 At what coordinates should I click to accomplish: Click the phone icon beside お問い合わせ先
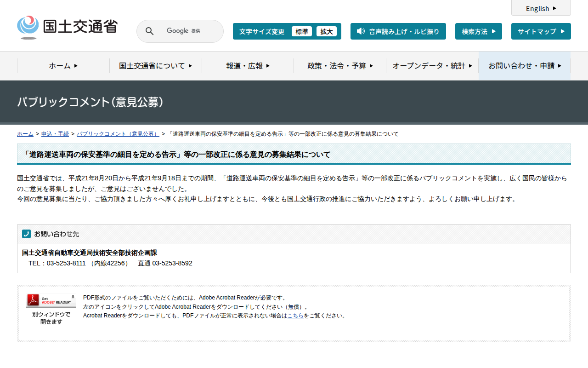coord(26,234)
